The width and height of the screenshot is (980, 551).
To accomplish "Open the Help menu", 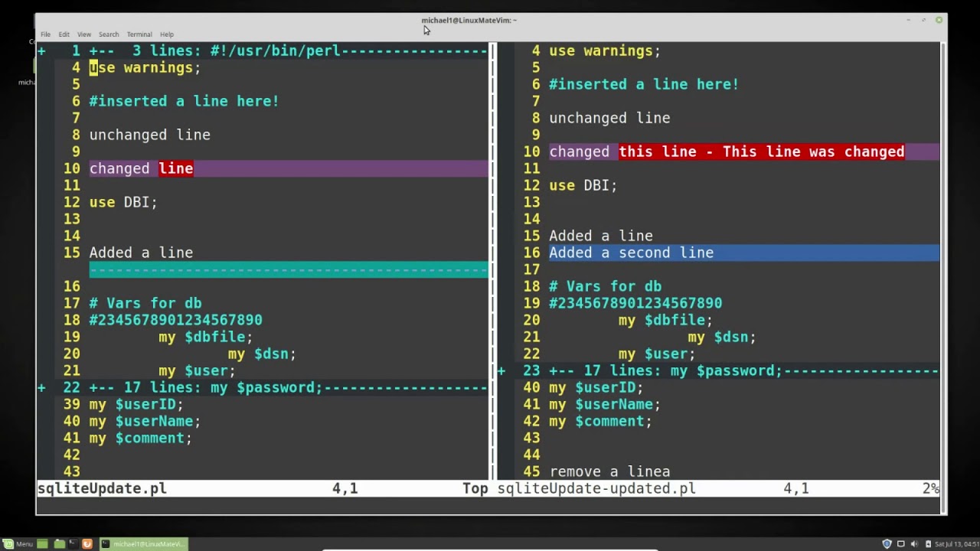I will coord(167,34).
